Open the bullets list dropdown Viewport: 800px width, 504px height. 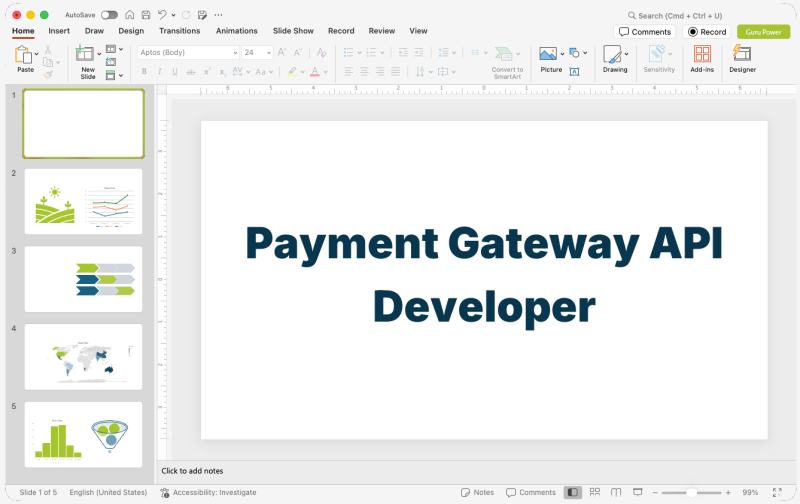pyautogui.click(x=360, y=53)
